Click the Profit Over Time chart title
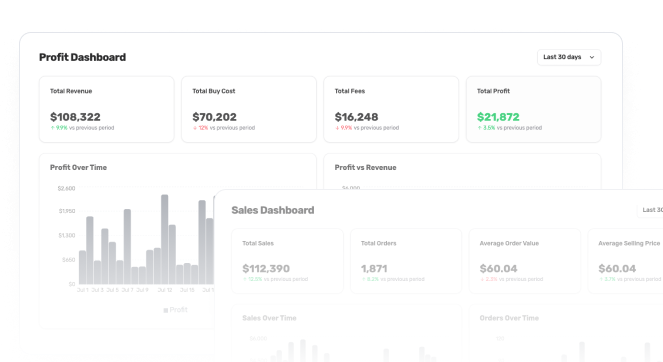This screenshot has width=663, height=362. point(78,167)
